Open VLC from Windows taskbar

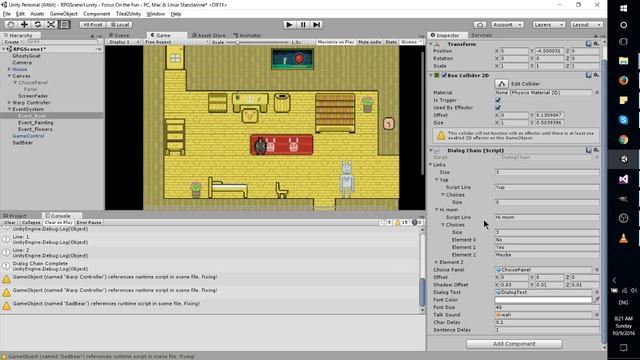coord(623,238)
